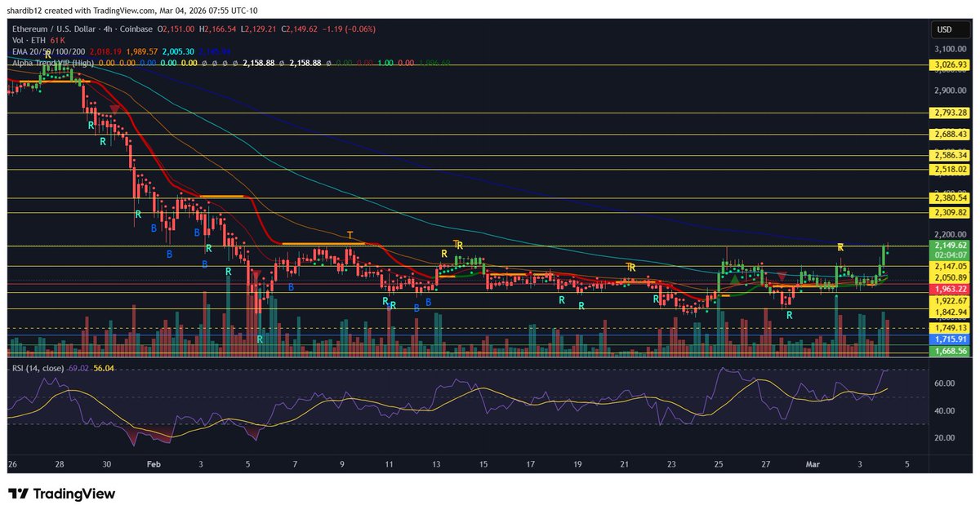This screenshot has height=514, width=980.
Task: Select the 2,586.34 price level label
Action: click(951, 155)
